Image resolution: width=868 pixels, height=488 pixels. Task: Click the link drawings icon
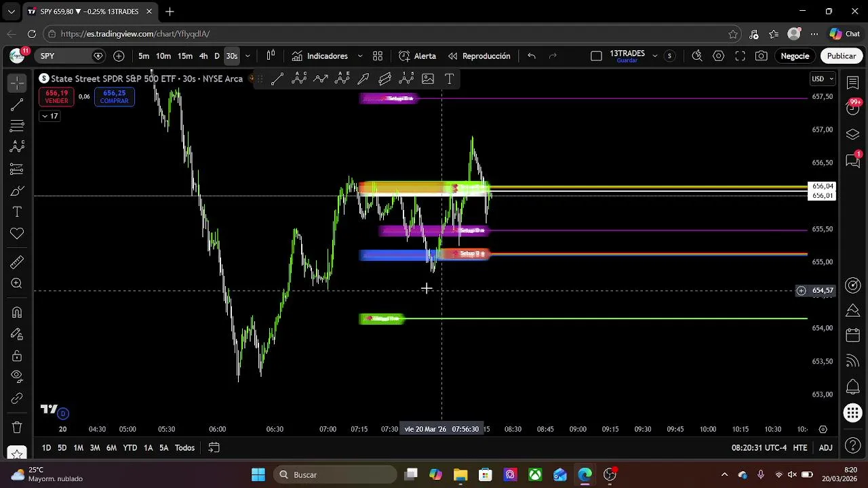tap(17, 399)
